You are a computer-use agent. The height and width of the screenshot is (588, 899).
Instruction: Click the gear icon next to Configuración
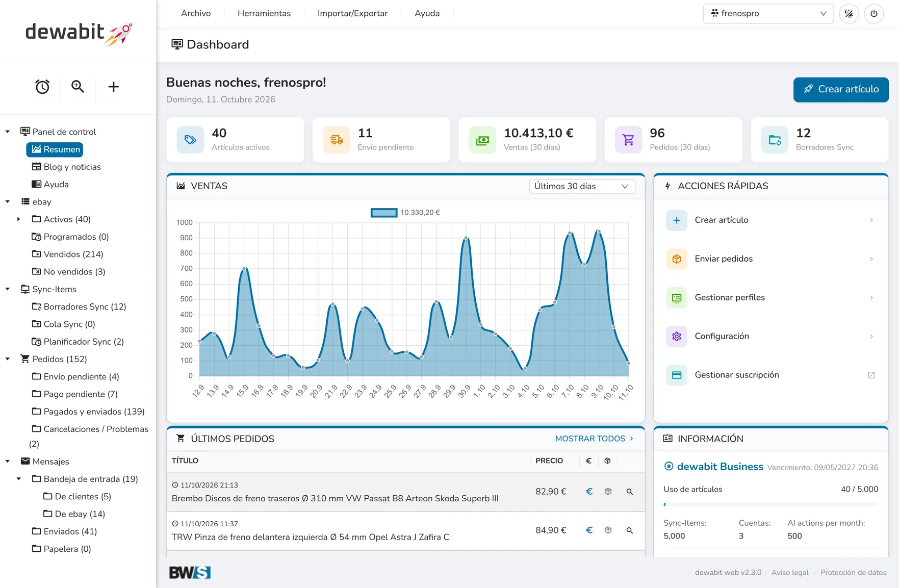pyautogui.click(x=677, y=337)
